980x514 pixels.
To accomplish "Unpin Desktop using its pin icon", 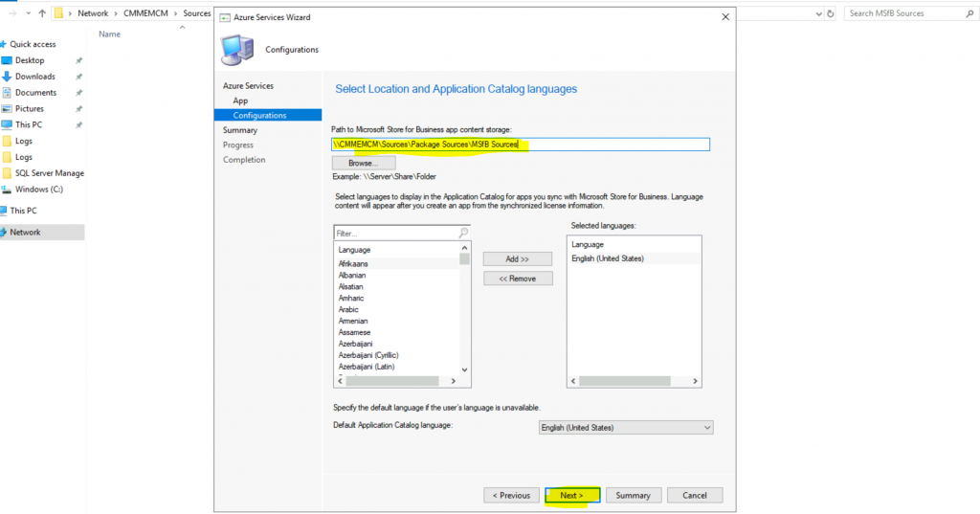I will point(78,60).
